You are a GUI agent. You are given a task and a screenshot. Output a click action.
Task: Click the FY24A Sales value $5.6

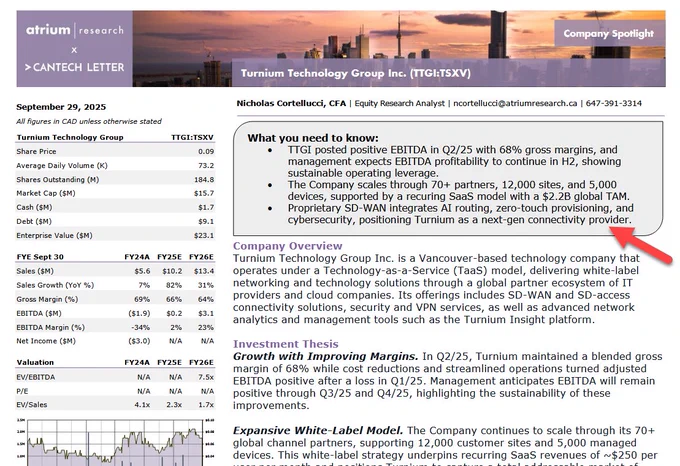(x=142, y=271)
